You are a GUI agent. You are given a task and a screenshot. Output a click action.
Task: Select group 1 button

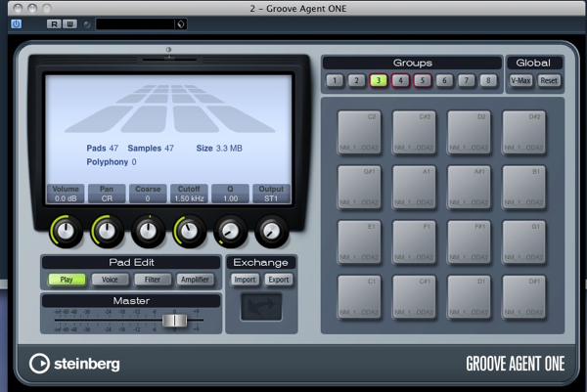(335, 80)
